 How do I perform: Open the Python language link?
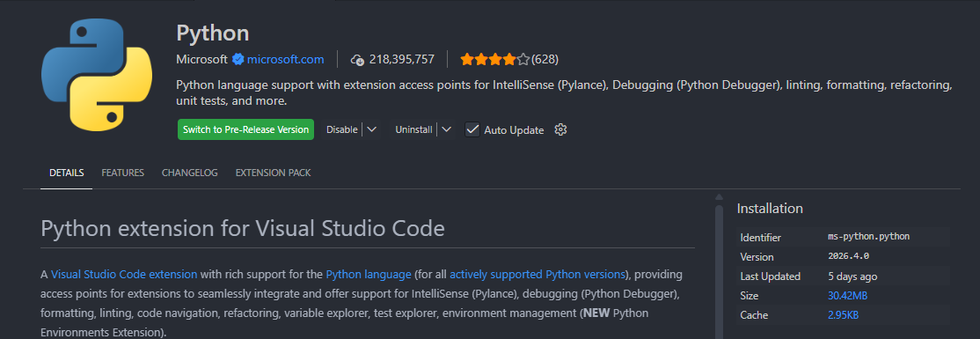[369, 274]
